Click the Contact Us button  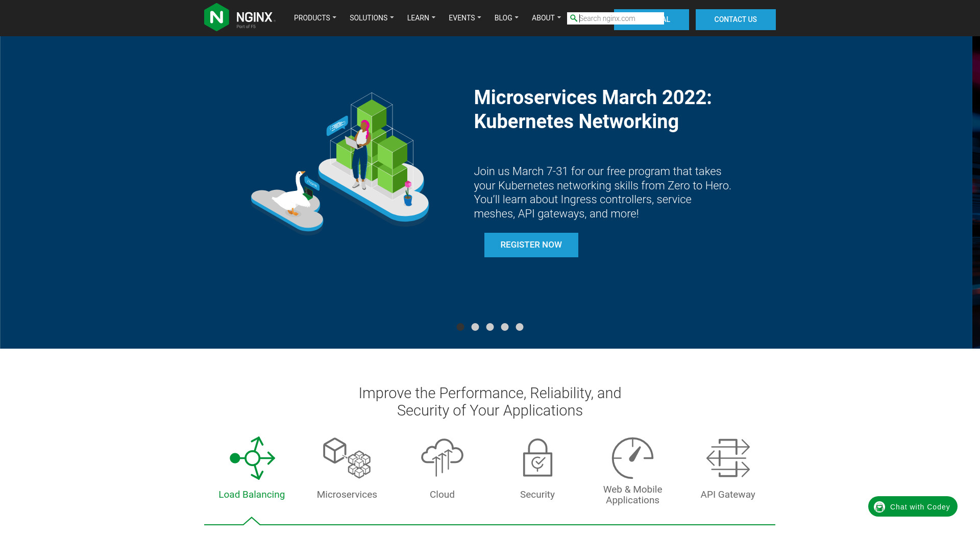736,19
